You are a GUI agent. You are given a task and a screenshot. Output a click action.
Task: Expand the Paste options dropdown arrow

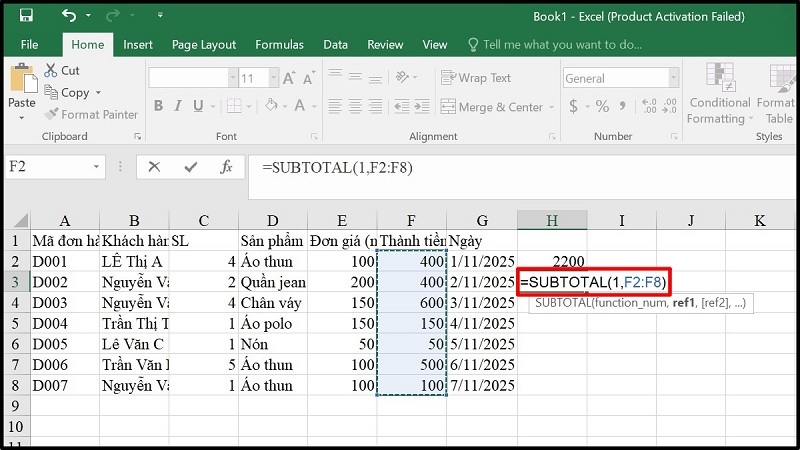21,118
